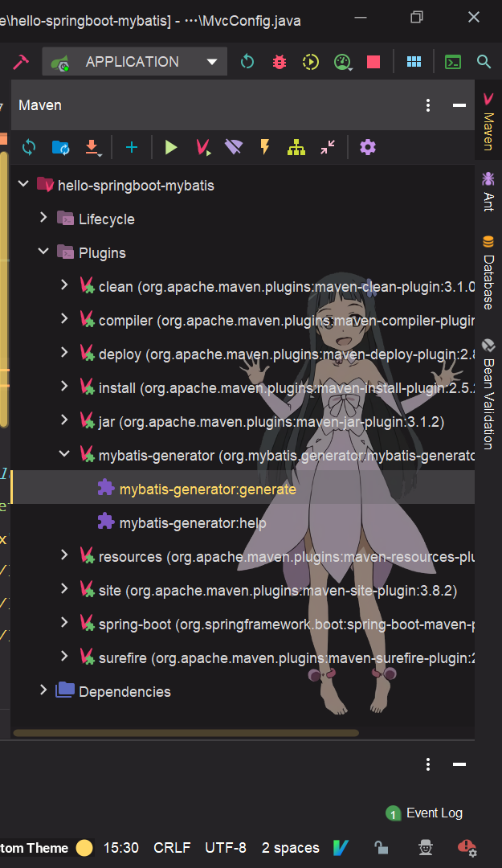The width and height of the screenshot is (502, 868).
Task: Change 2 spaces indent setting
Action: pos(291,848)
